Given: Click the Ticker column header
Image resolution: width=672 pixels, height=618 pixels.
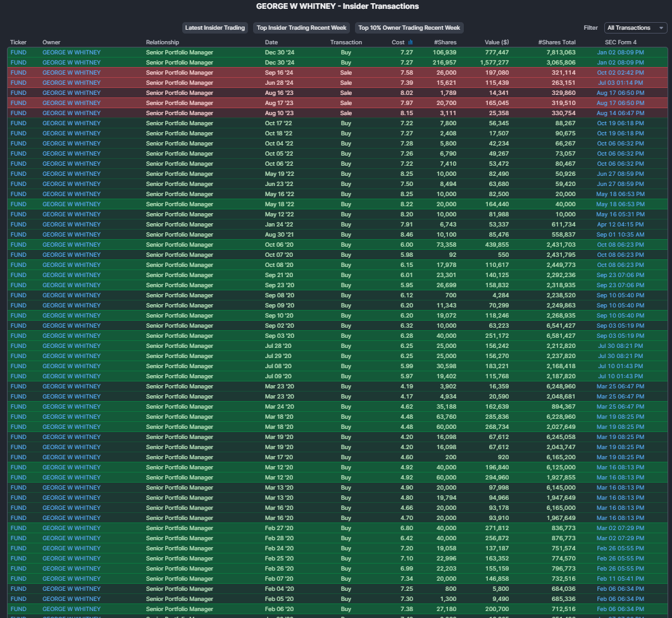Looking at the screenshot, I should tap(17, 42).
